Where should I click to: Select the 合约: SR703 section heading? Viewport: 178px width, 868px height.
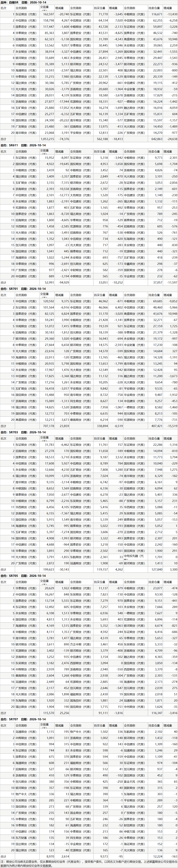[x=23, y=432]
